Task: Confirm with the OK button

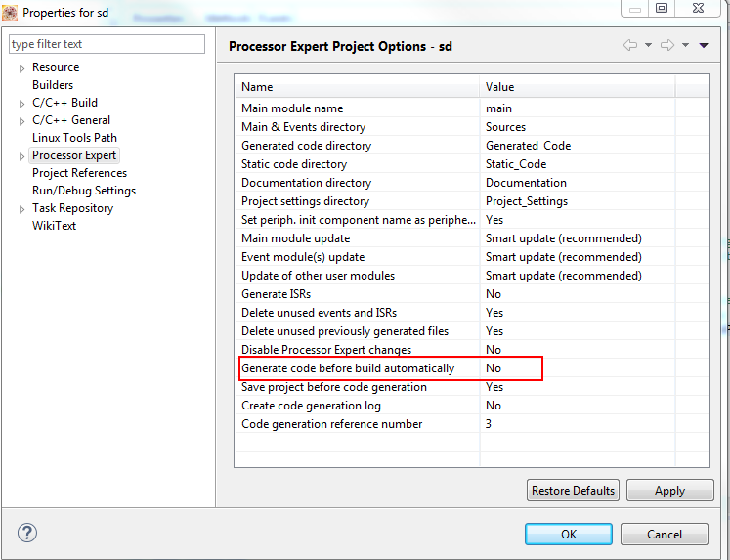Action: [x=569, y=534]
